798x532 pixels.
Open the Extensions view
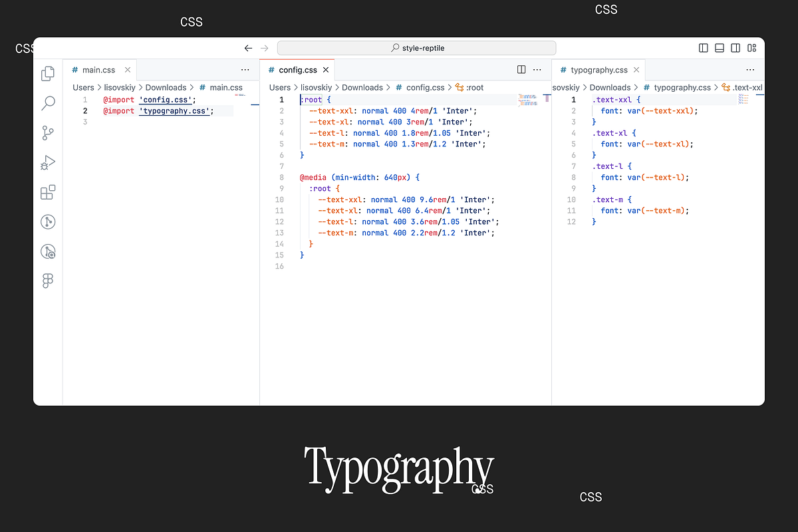(48, 192)
